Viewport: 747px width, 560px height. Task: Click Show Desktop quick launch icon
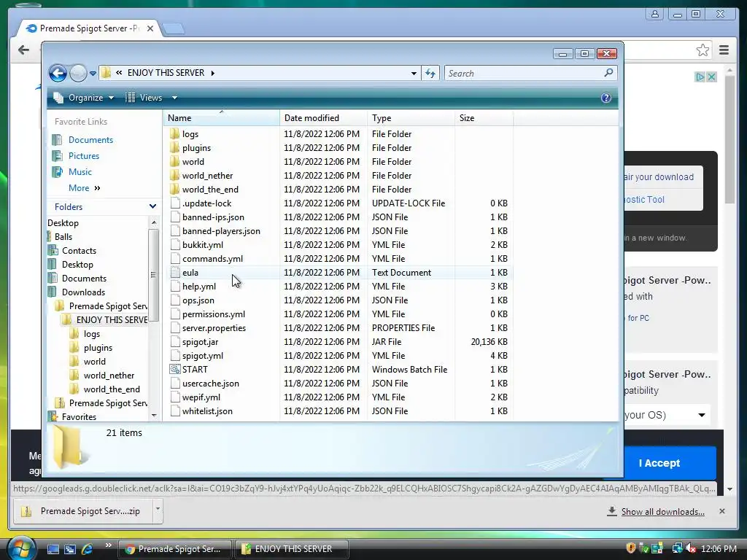coord(53,549)
